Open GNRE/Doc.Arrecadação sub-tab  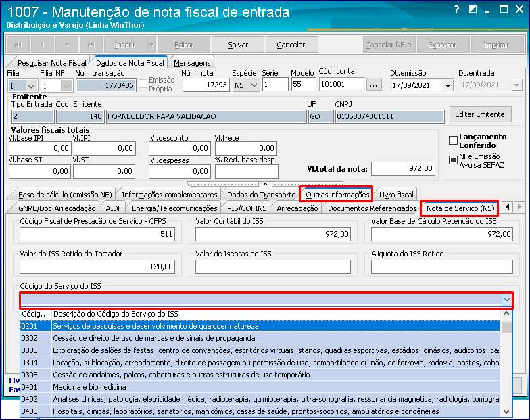57,208
